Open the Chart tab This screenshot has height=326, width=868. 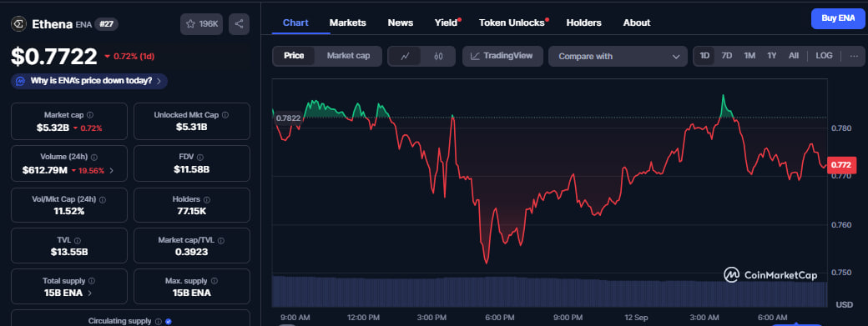(295, 23)
